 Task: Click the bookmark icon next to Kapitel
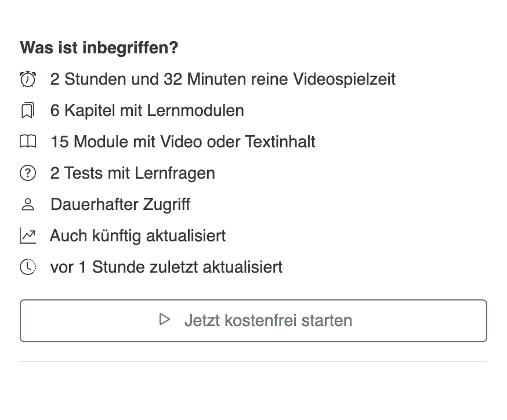coord(27,111)
